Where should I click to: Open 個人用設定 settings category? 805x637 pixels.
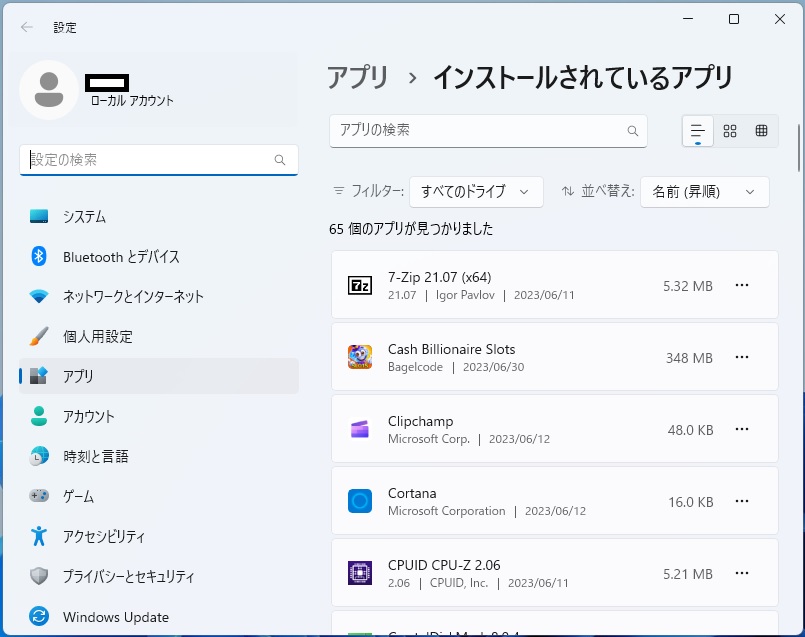[159, 336]
